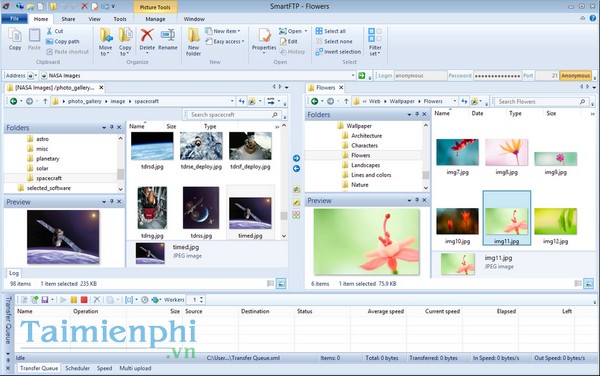Open the Properties icon in ribbon
This screenshot has width=600, height=376.
[x=264, y=35]
